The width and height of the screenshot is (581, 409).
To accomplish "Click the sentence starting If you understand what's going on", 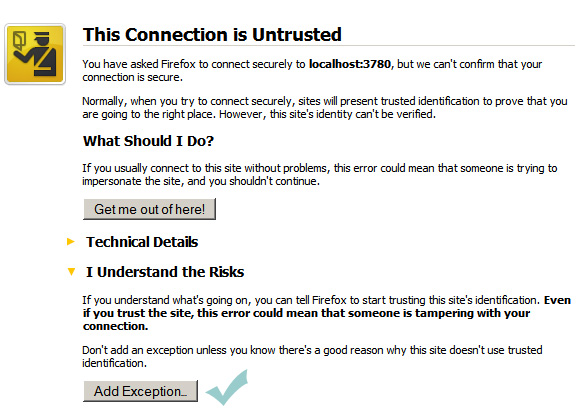I will 312,300.
